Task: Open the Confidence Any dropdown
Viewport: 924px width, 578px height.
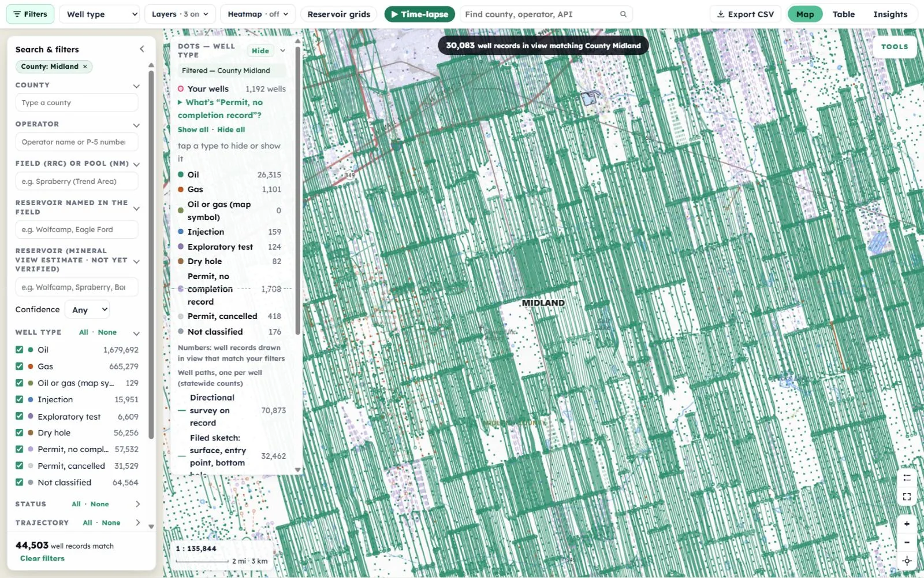Action: coord(87,310)
